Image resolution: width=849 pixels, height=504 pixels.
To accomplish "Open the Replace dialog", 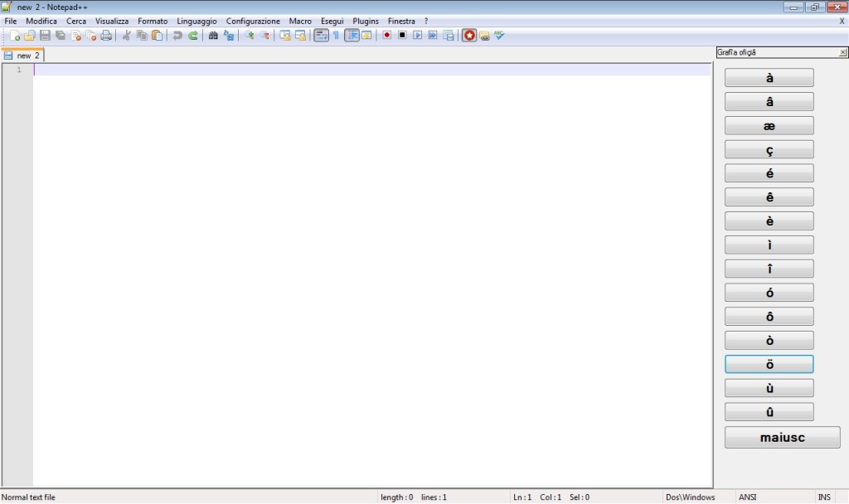I will pos(229,36).
